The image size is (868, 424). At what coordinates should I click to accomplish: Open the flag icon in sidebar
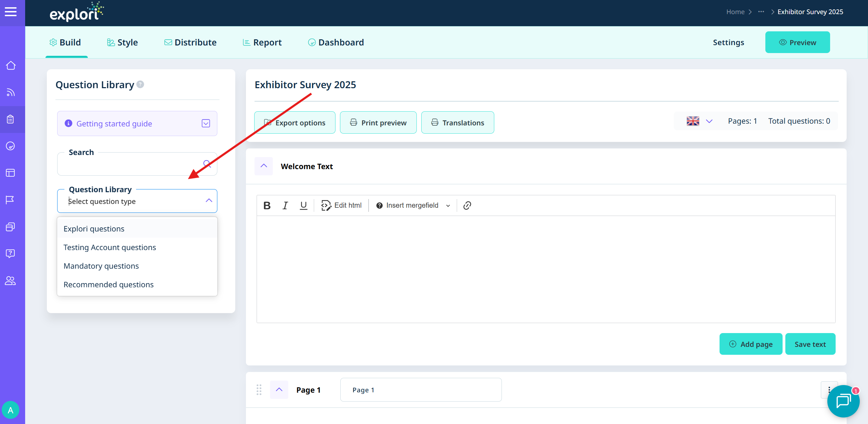click(10, 200)
